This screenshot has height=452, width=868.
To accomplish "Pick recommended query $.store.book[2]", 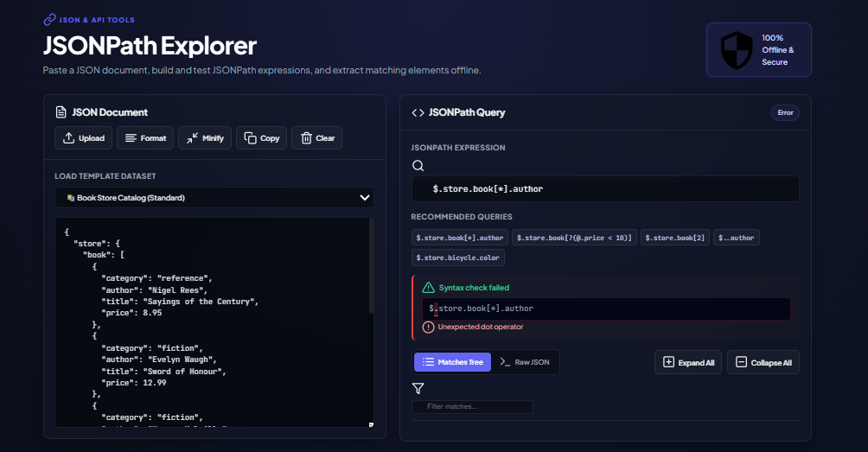I will point(675,238).
